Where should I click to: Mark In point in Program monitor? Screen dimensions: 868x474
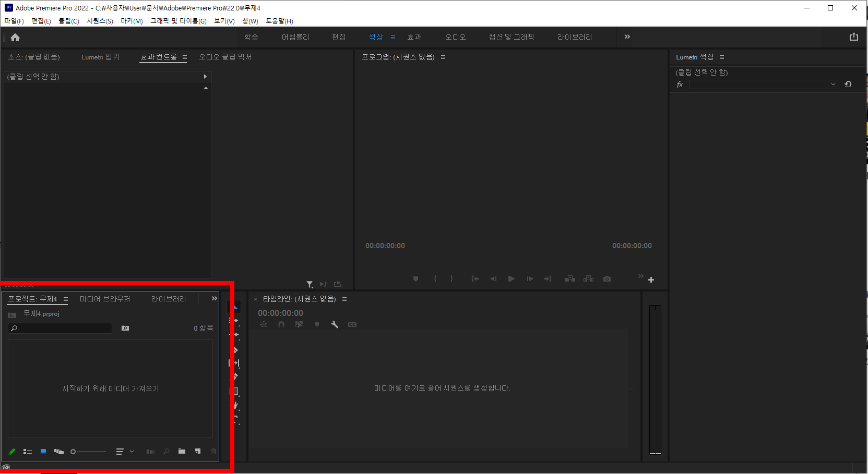pos(435,279)
